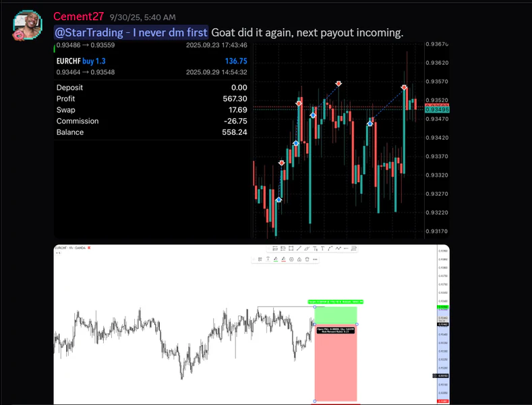Open the @StarTrading mention

[x=131, y=32]
